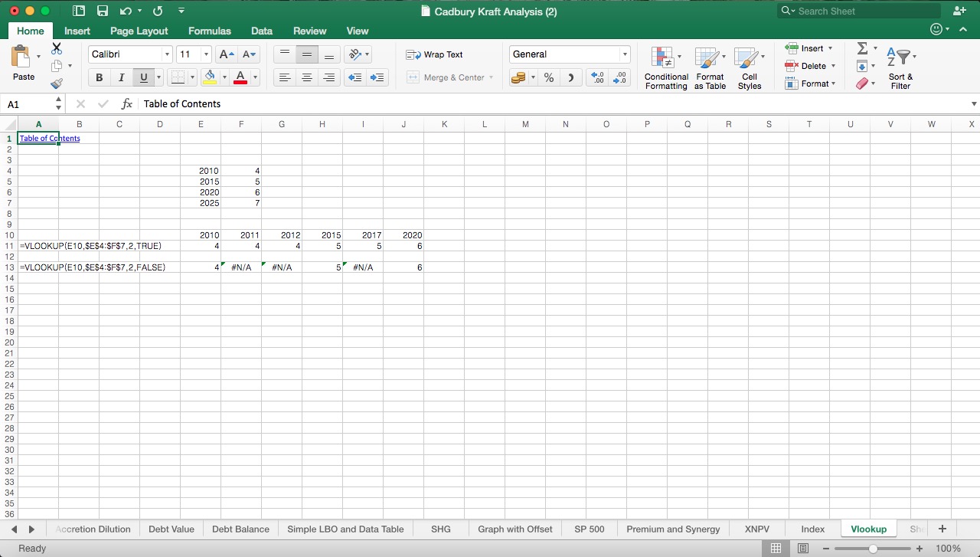This screenshot has height=557, width=980.
Task: Open Cell Styles gallery
Action: pyautogui.click(x=749, y=67)
